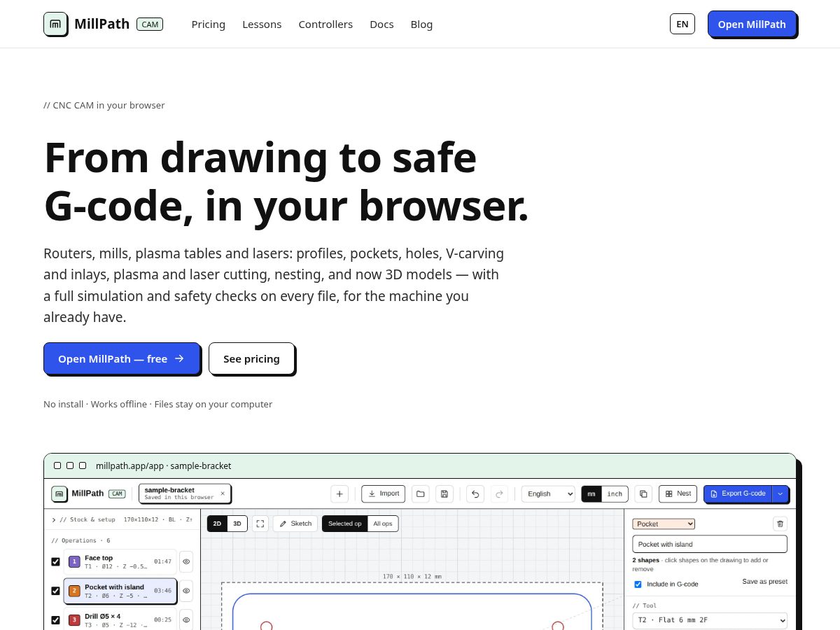Add a new project with the plus icon

coord(339,493)
